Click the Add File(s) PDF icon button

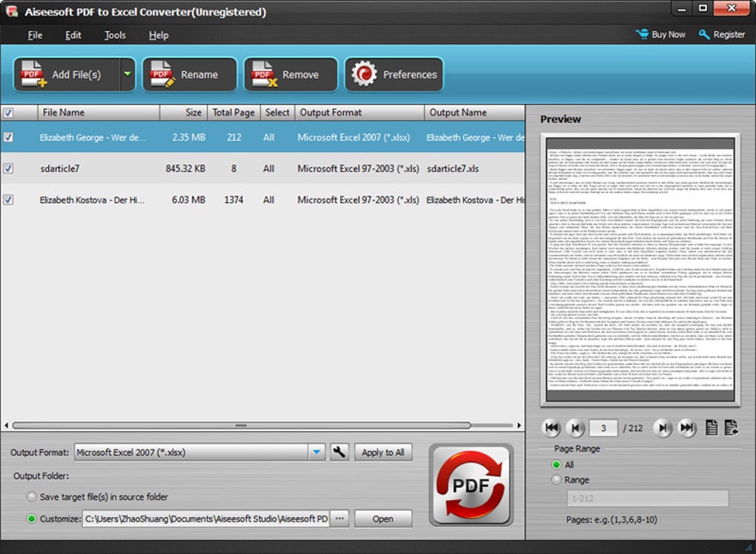(67, 74)
